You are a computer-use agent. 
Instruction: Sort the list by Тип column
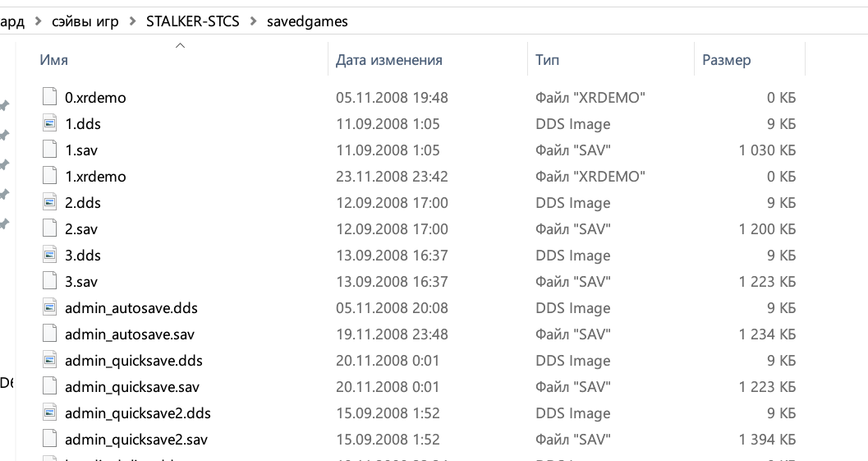tap(547, 60)
